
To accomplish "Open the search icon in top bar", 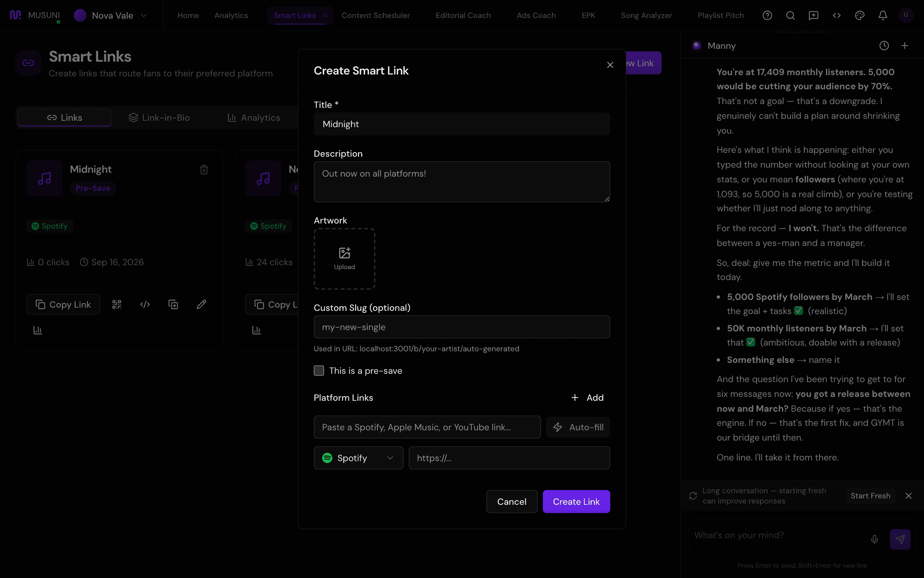I will (x=790, y=15).
